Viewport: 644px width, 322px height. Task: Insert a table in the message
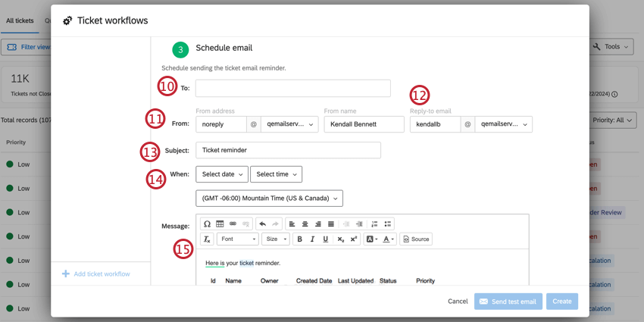pos(220,224)
